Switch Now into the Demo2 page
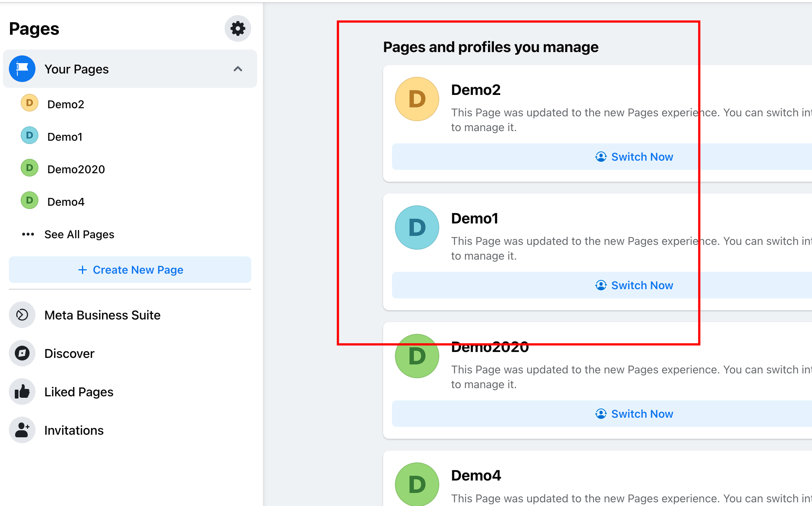 pos(634,157)
